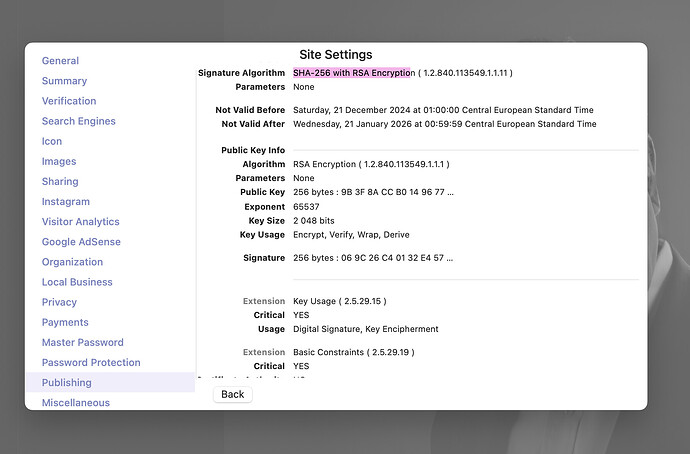The image size is (690, 454).
Task: Open Organization settings
Action: click(x=72, y=262)
